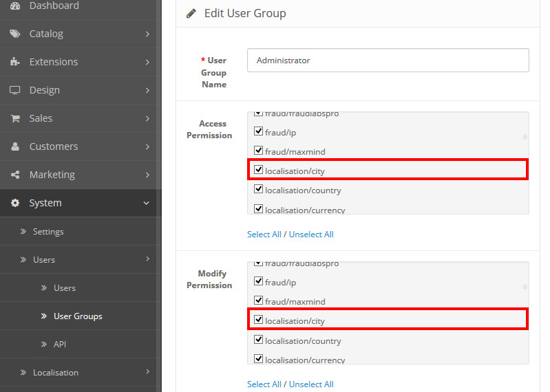
Task: Open the User Groups menu item
Action: point(78,316)
